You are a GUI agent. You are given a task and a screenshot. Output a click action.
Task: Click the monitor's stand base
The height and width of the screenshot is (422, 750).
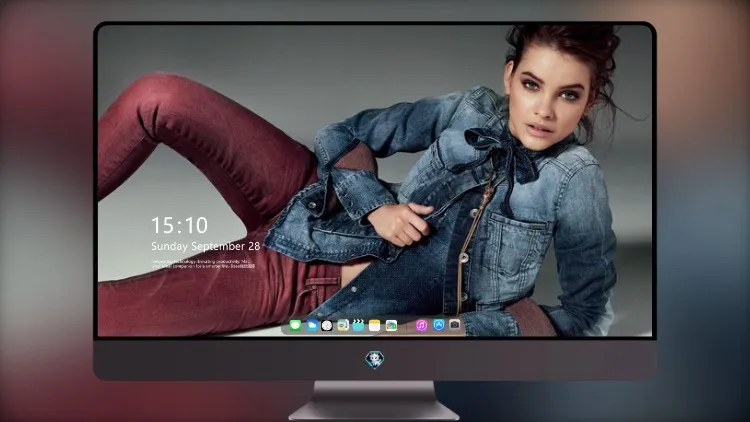[x=374, y=402]
